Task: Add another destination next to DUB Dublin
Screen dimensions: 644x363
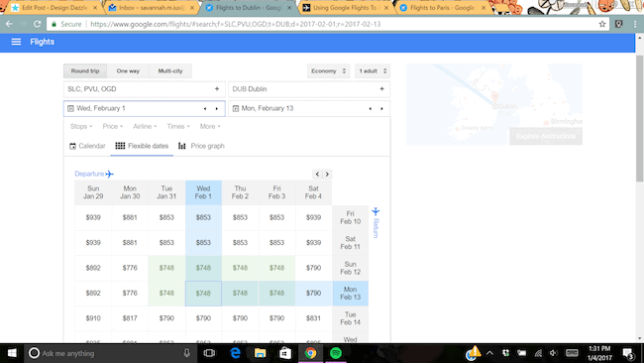Action: [382, 89]
